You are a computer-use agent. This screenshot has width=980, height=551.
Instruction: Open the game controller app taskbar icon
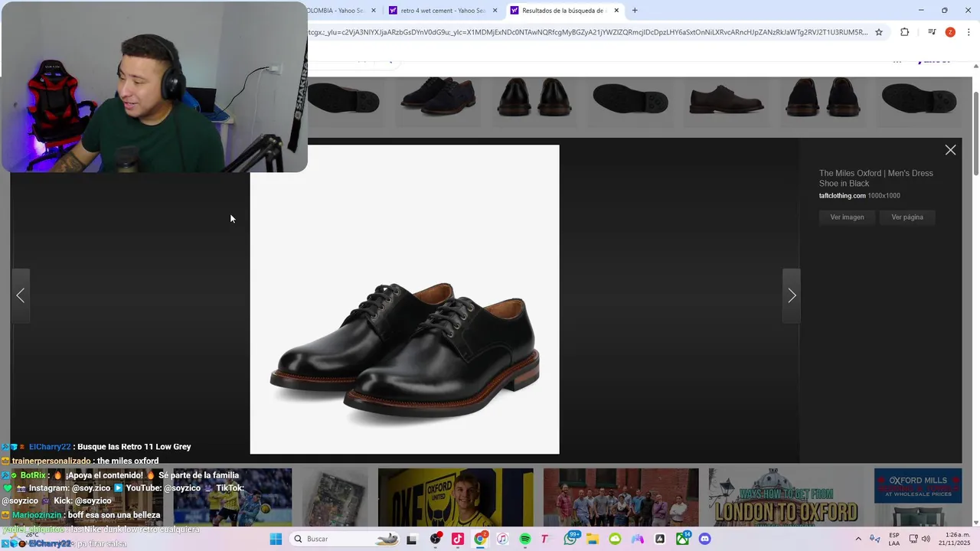637,539
